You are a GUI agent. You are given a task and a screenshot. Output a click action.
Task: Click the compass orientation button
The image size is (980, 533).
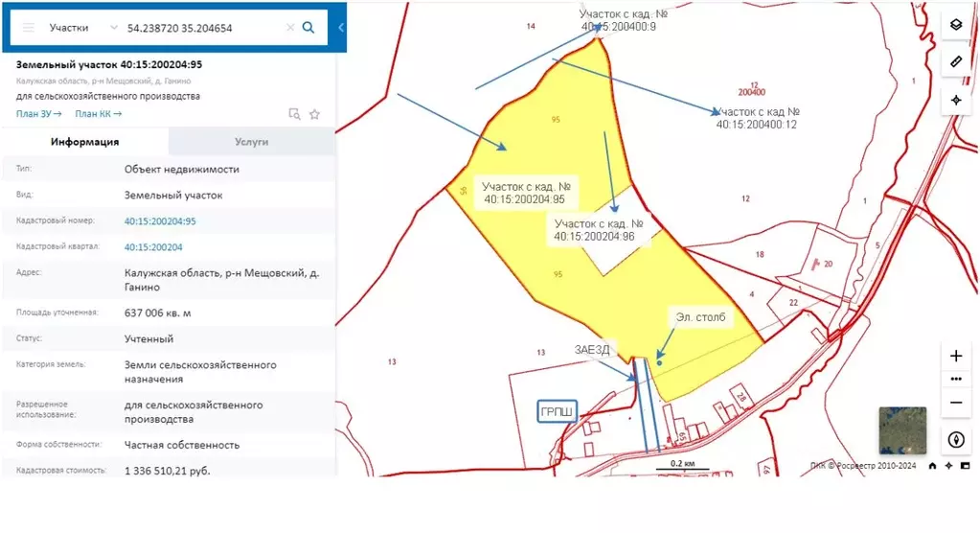tap(956, 440)
